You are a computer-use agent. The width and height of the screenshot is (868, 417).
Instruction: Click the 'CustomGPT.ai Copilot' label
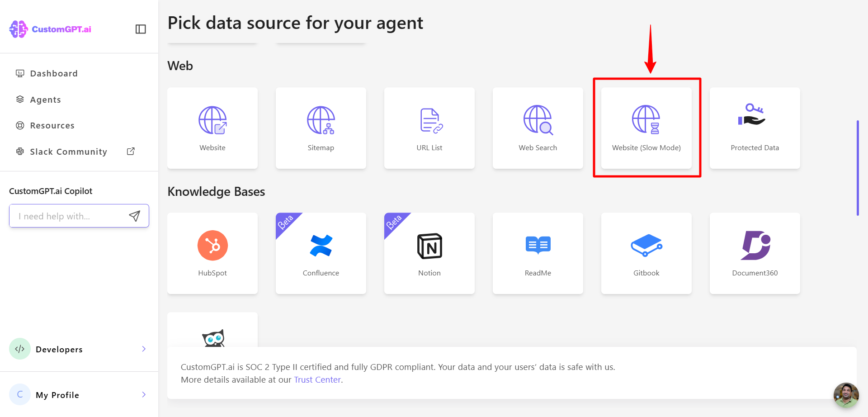point(51,191)
